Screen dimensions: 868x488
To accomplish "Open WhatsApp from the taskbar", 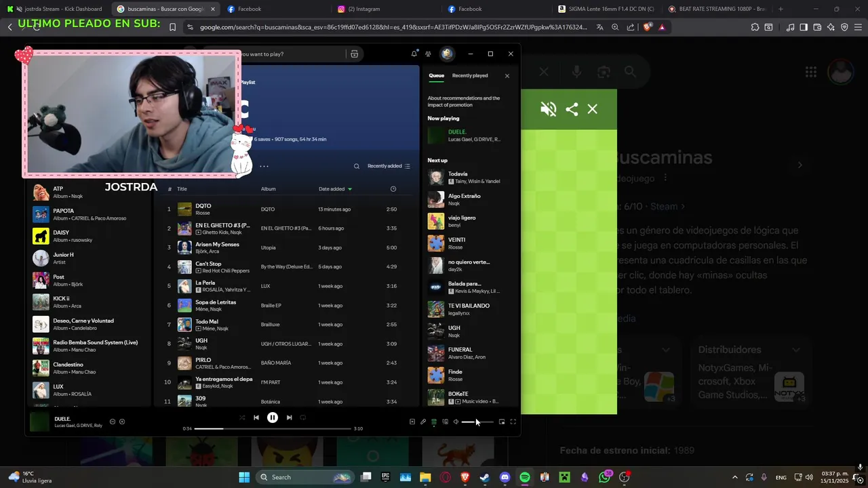I will point(605,477).
